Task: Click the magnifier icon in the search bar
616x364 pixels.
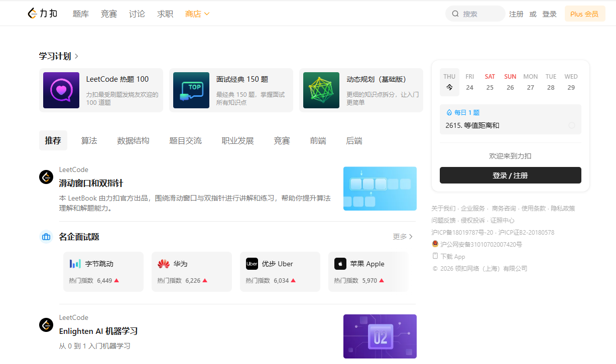Action: point(455,13)
